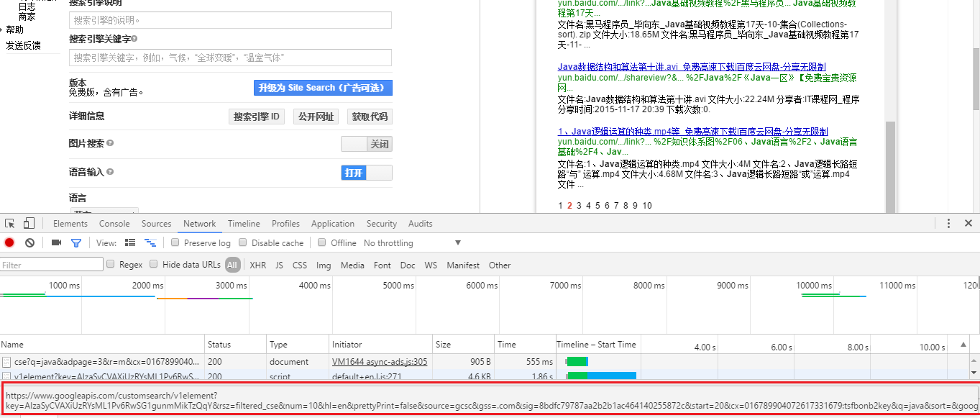This screenshot has width=980, height=418.
Task: Open the Audits tab
Action: (421, 224)
